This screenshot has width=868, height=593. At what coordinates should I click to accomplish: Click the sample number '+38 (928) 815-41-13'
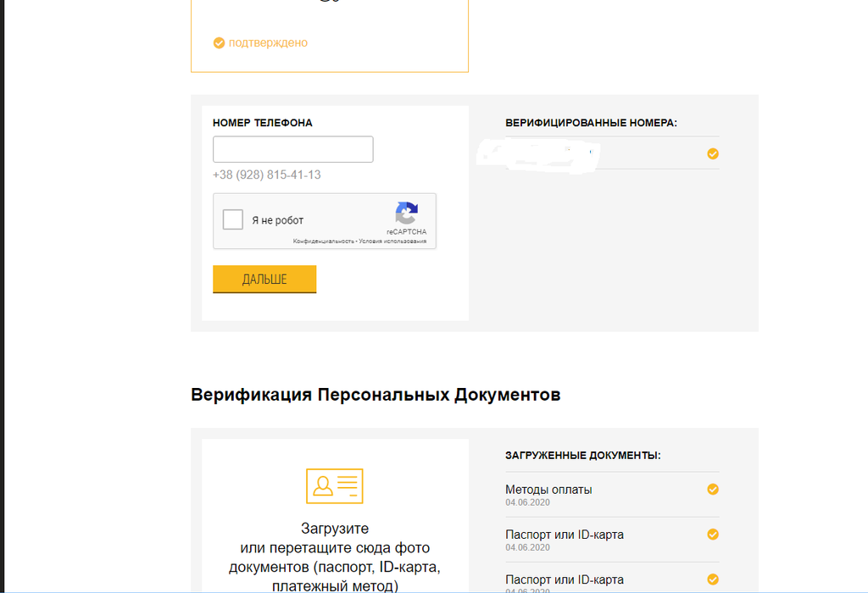click(267, 175)
